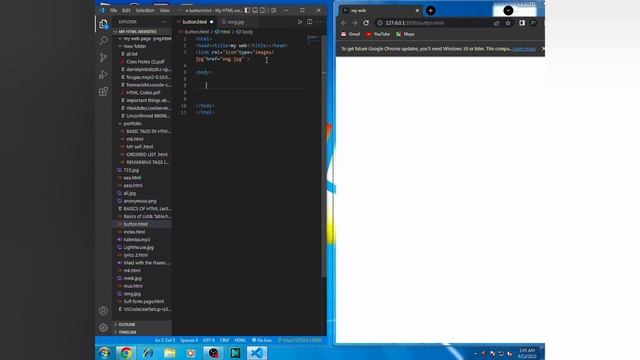This screenshot has height=360, width=640.
Task: Open Chrome side panel icon
Action: [522, 23]
